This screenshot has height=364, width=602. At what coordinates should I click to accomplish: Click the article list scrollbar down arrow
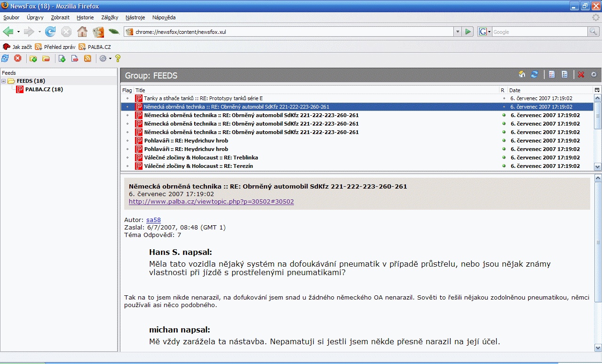(598, 166)
